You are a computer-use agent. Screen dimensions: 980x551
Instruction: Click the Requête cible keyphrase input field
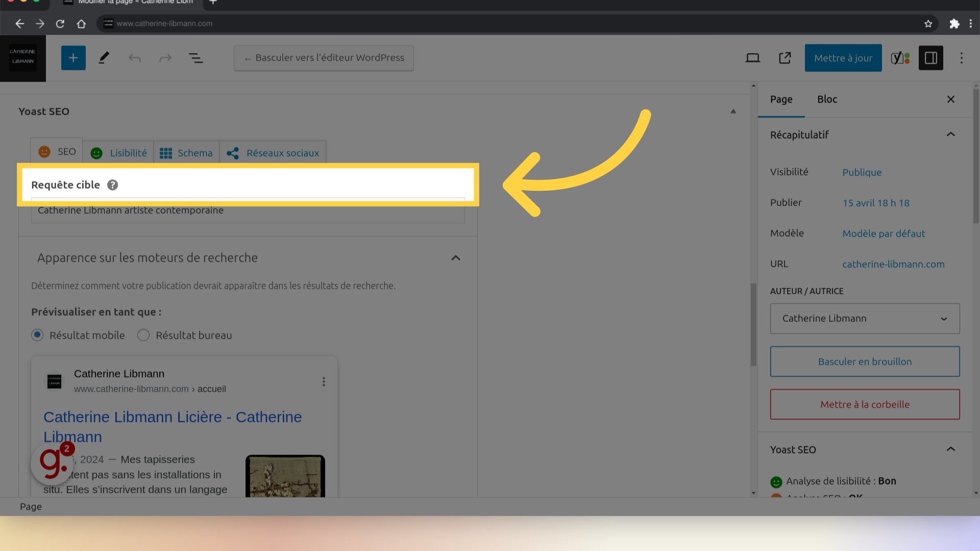point(248,210)
